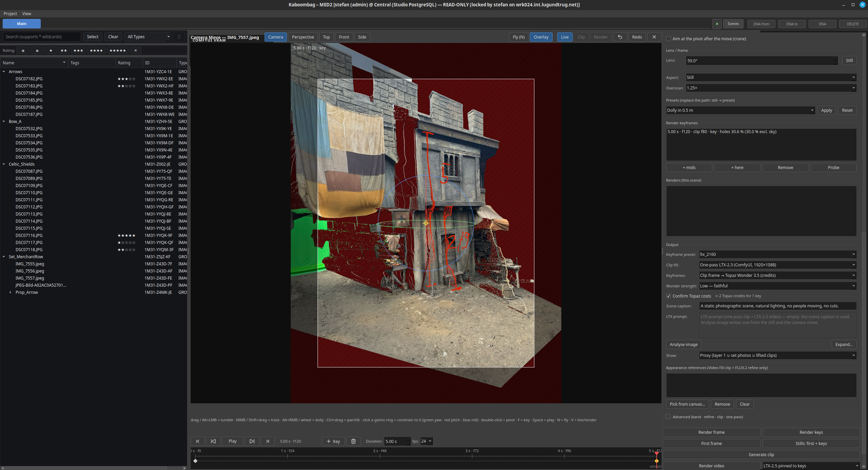Viewport: 868px width, 470px height.
Task: Click the start keyframe diamond on timeline
Action: coord(195,461)
